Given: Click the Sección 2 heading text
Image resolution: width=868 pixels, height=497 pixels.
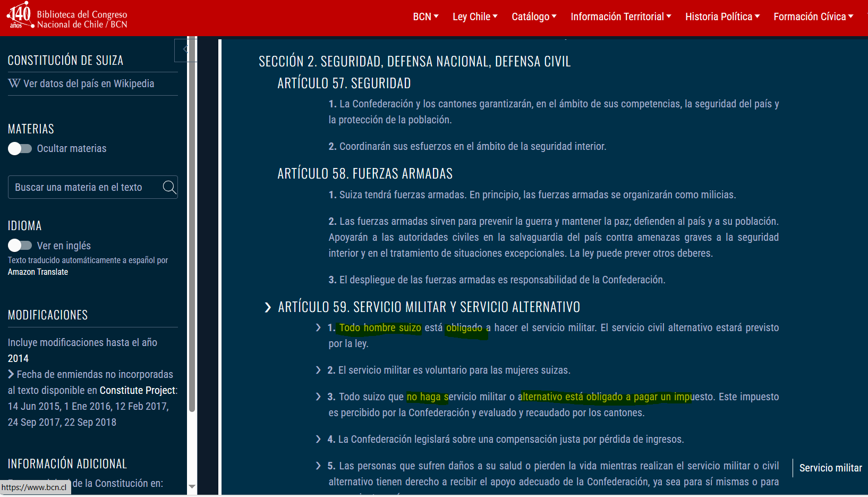Looking at the screenshot, I should 415,62.
